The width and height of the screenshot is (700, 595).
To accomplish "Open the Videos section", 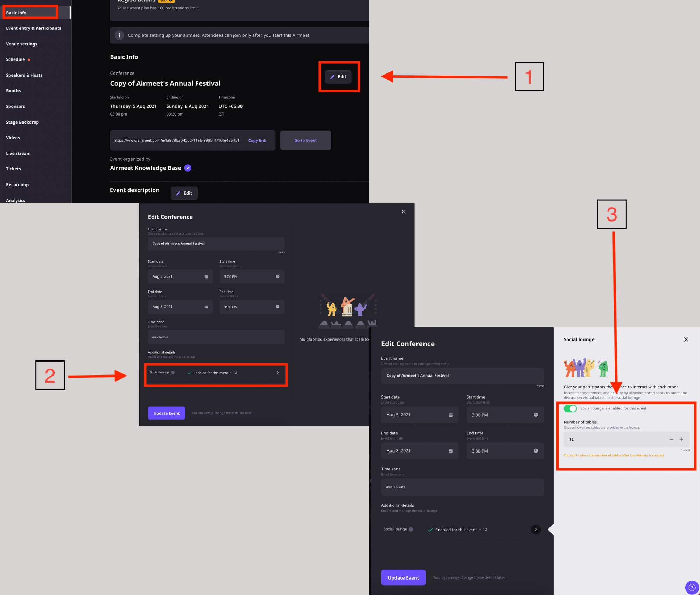I will click(13, 138).
